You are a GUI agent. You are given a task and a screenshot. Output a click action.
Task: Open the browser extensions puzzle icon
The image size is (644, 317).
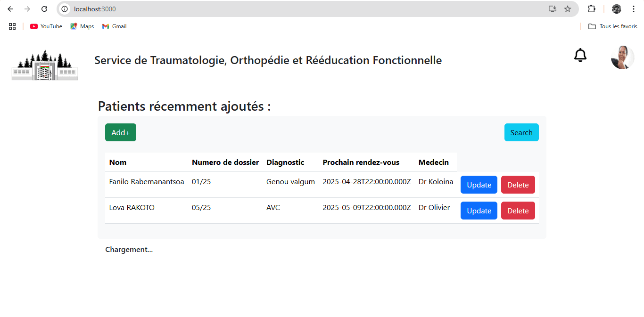[591, 9]
